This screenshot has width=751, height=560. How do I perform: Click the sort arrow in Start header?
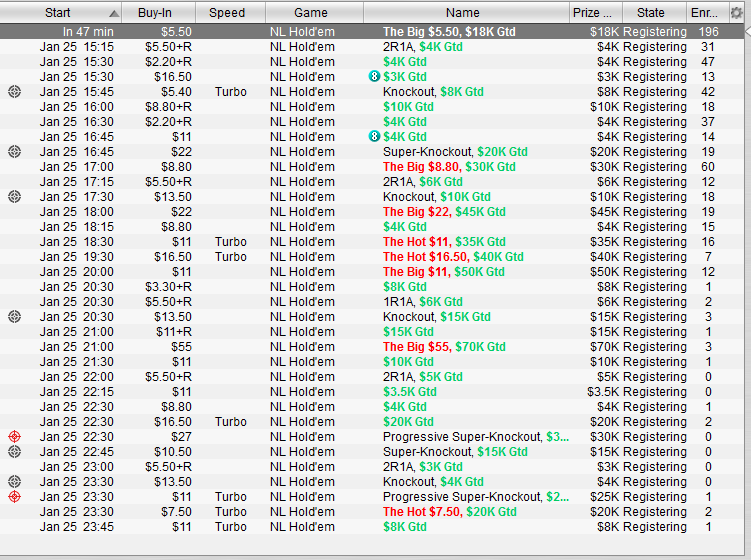(114, 13)
